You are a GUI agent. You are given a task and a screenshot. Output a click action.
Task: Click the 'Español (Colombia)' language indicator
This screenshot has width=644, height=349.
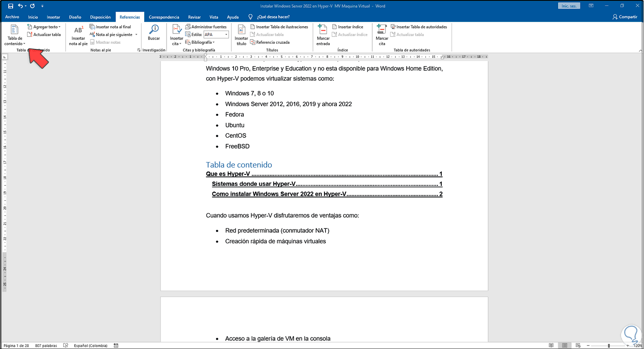click(91, 346)
